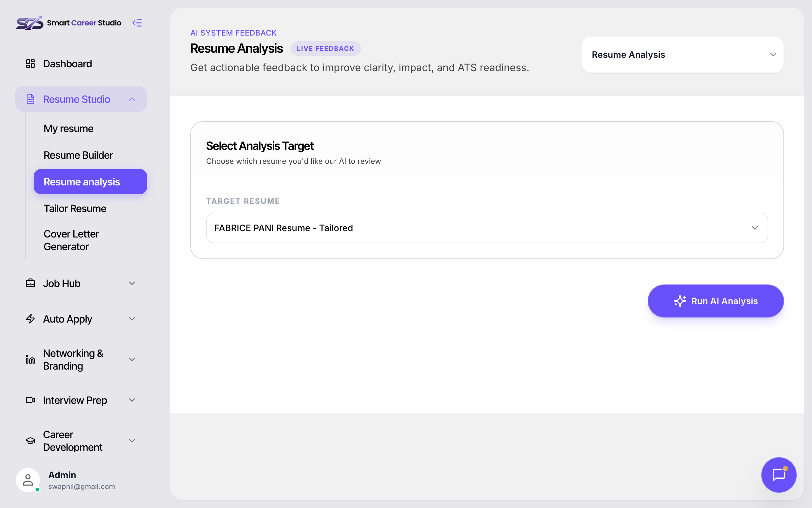Click the LIVE FEEDBACK badge

click(x=325, y=49)
